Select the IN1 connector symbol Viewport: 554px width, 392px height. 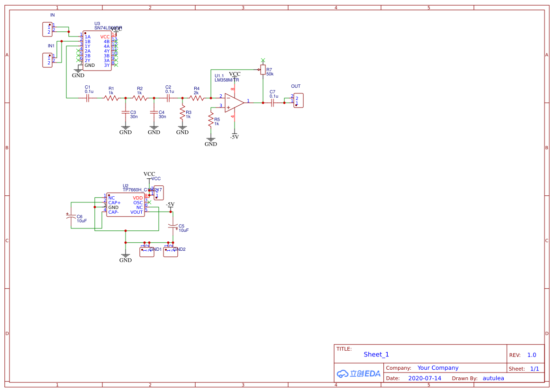click(47, 60)
